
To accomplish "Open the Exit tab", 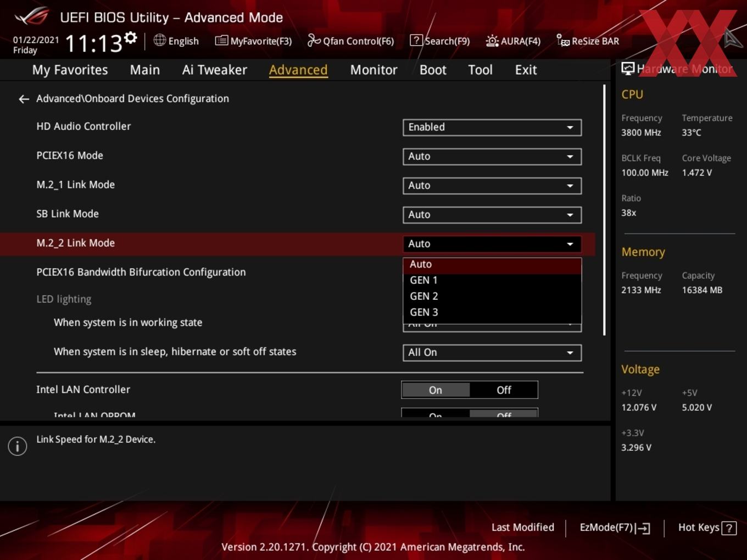I will coord(526,70).
